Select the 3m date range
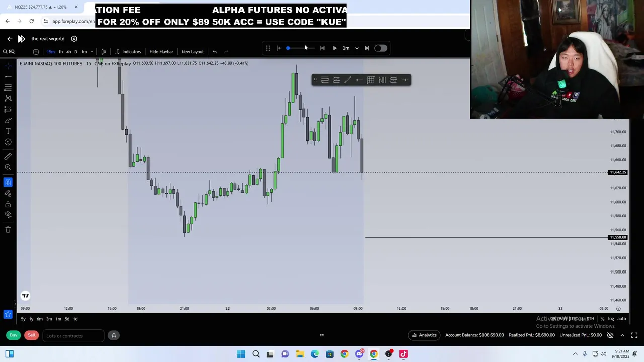Image resolution: width=644 pixels, height=362 pixels. click(49, 319)
